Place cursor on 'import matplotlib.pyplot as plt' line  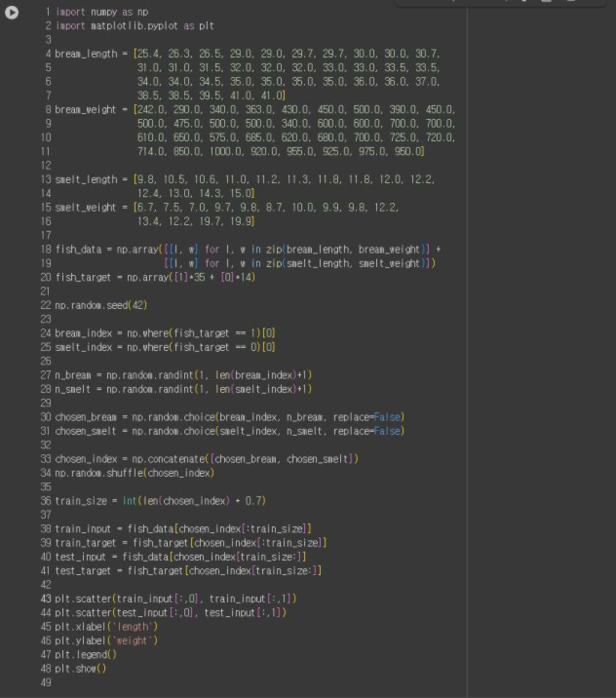(x=134, y=26)
